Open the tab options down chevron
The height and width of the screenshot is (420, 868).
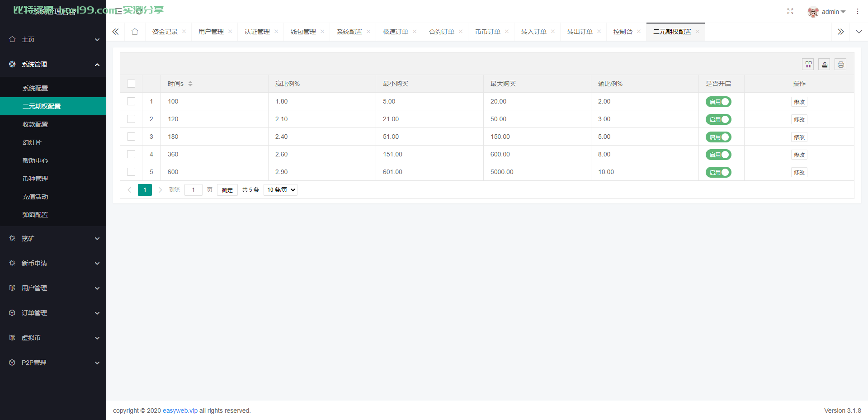tap(859, 32)
